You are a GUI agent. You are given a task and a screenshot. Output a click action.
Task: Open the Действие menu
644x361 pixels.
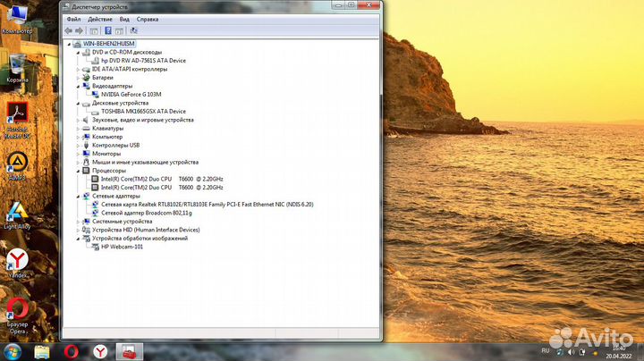(x=100, y=20)
